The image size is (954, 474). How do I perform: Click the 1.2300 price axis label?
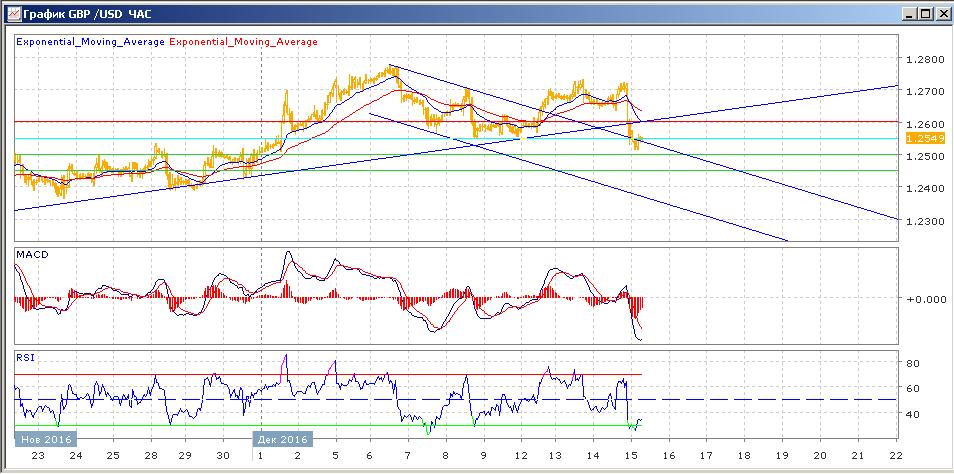(x=921, y=221)
